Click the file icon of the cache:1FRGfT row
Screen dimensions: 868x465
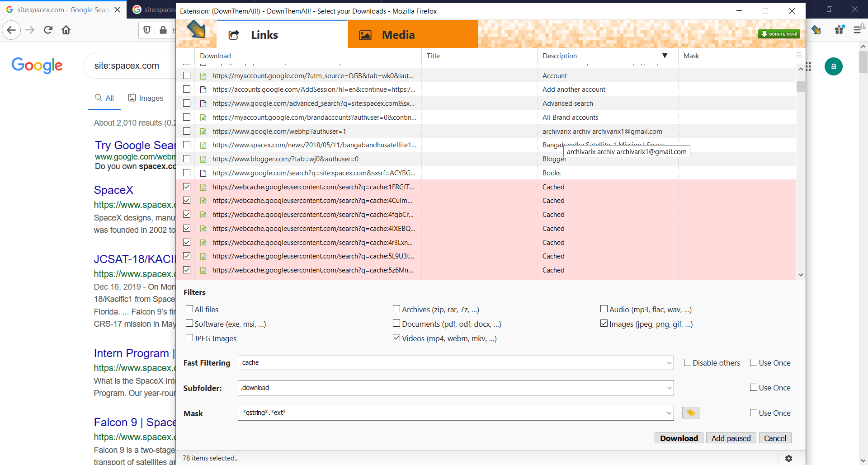203,187
